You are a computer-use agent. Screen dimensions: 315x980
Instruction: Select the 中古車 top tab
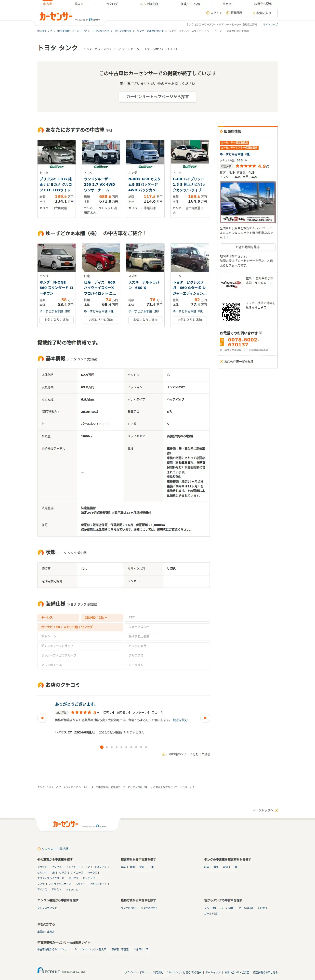(x=47, y=4)
